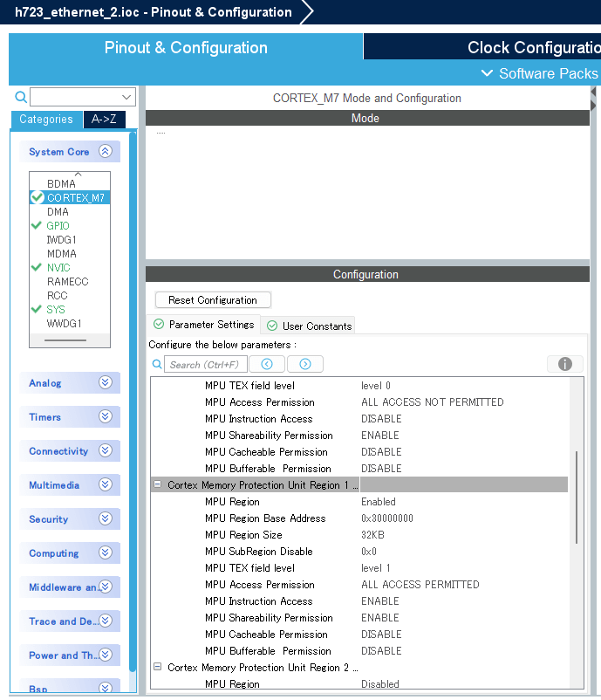Expand the Connectivity category

click(x=106, y=450)
